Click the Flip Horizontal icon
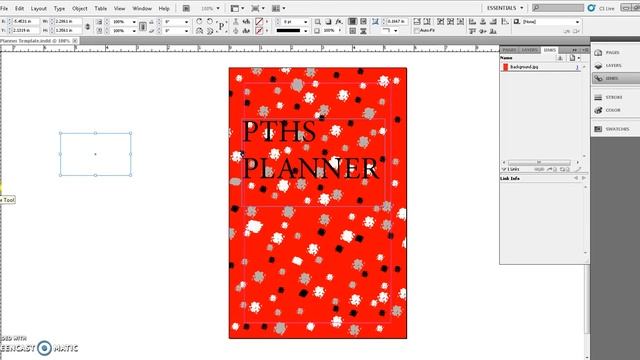640x360 pixels. [199, 31]
